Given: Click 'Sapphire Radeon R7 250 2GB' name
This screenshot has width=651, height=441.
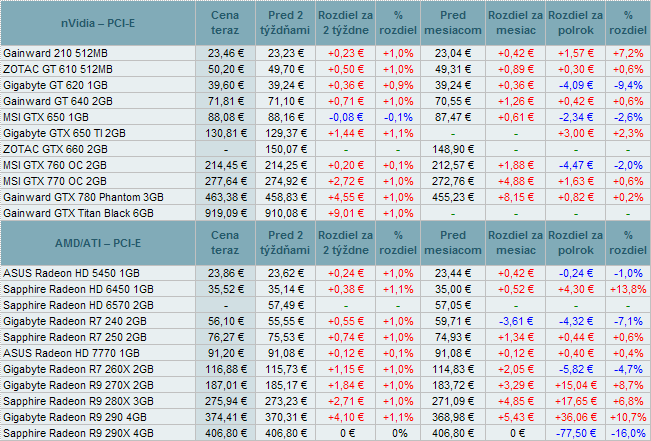Looking at the screenshot, I should (x=75, y=337).
